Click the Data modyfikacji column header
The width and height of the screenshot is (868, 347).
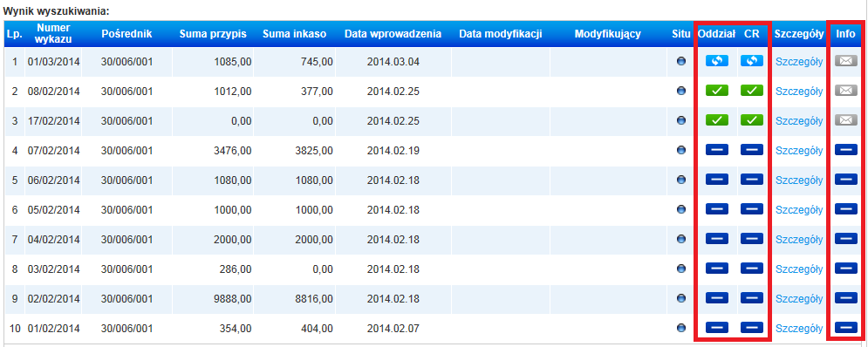(501, 34)
